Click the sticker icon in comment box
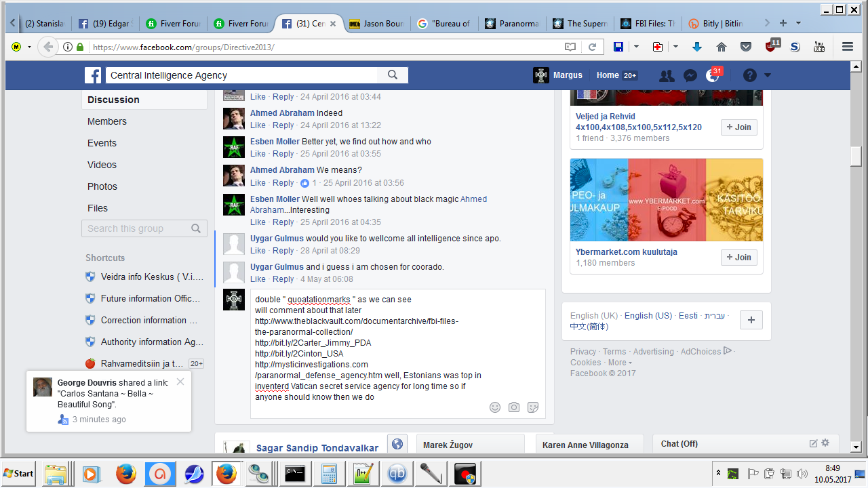 pos(533,407)
